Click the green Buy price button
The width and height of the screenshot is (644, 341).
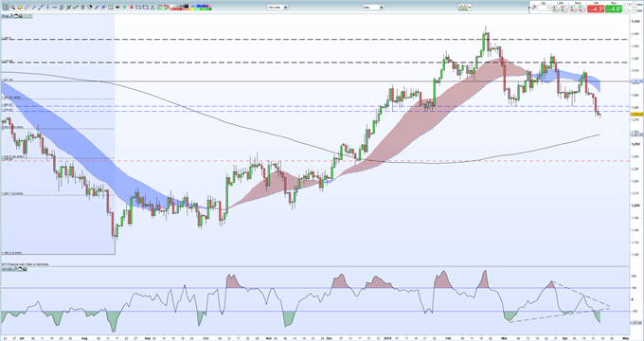coord(614,9)
